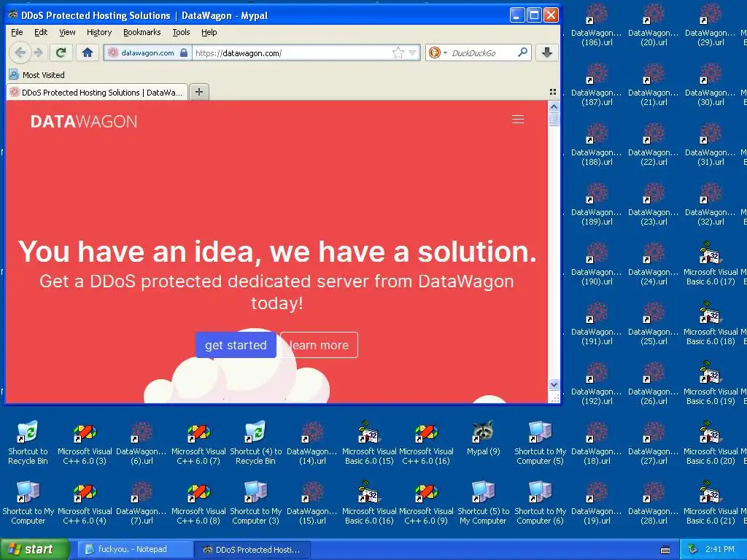
Task: Go to home page via house icon
Action: pyautogui.click(x=88, y=52)
